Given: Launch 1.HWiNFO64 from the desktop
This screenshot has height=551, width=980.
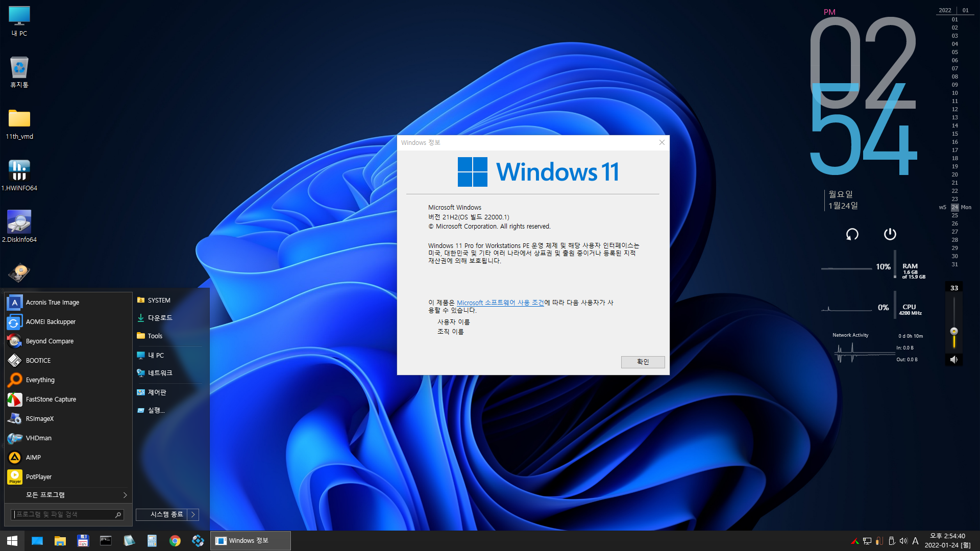Looking at the screenshot, I should (x=19, y=176).
